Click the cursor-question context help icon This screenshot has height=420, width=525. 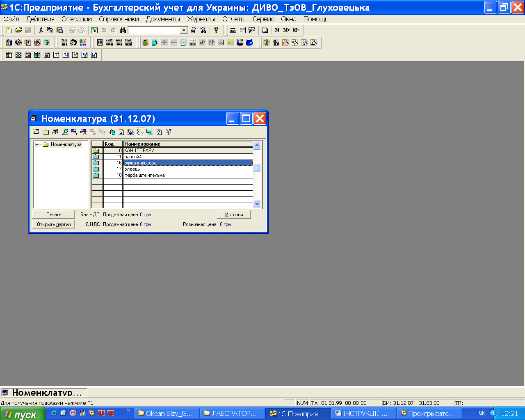[169, 132]
